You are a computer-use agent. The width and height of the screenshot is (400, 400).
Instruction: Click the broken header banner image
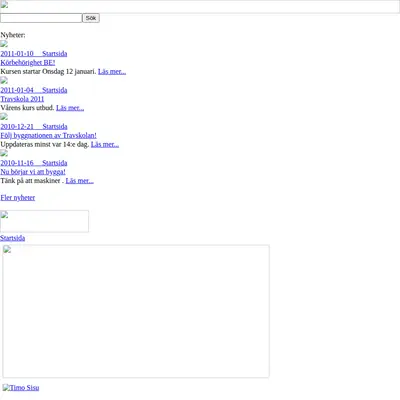click(x=200, y=7)
